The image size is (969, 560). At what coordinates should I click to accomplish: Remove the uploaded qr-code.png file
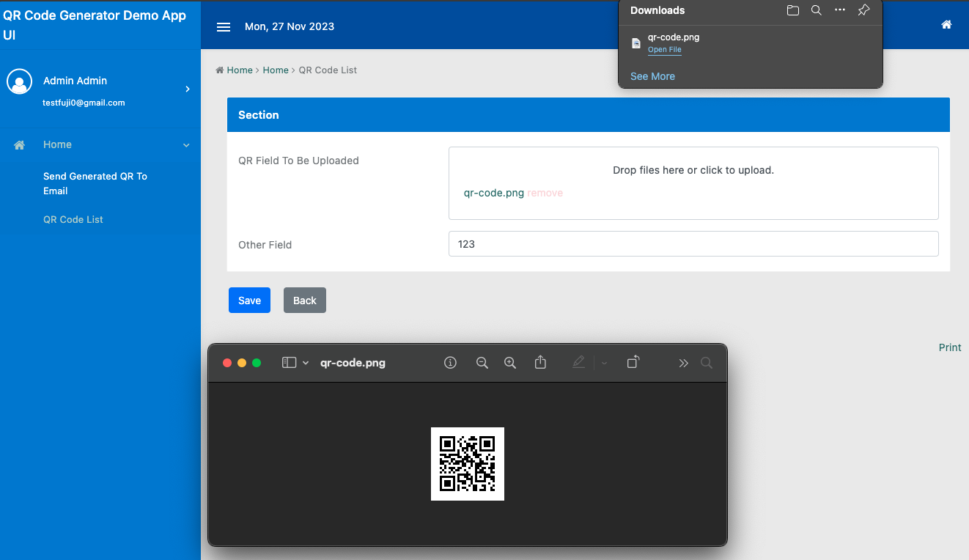(x=545, y=193)
